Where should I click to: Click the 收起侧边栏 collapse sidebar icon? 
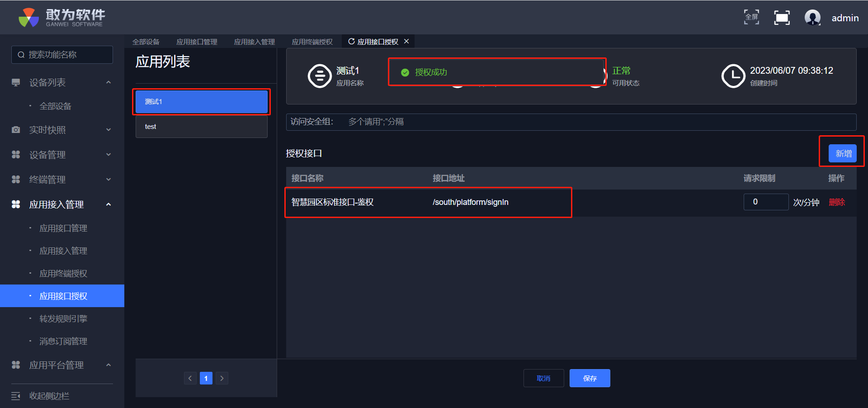pyautogui.click(x=16, y=396)
